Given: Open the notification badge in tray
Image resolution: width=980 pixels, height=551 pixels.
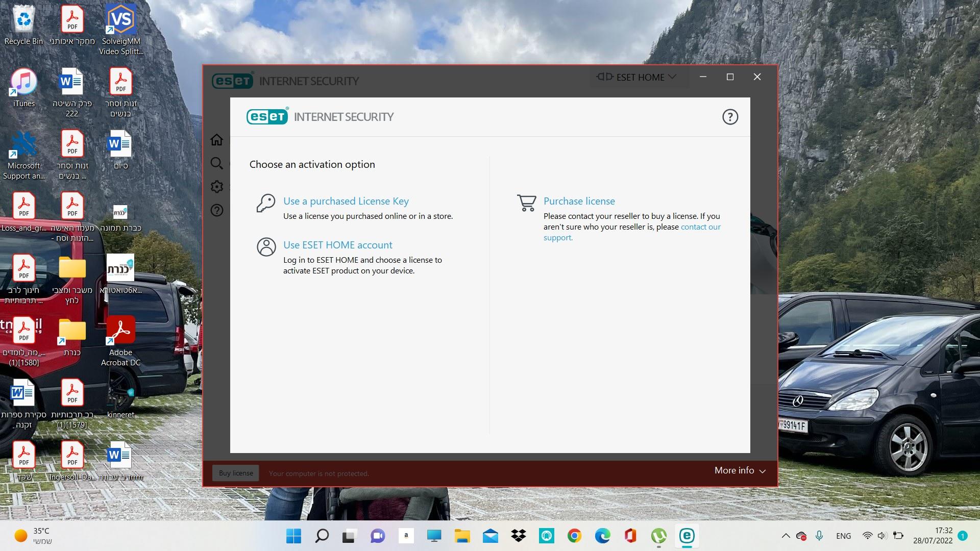Looking at the screenshot, I should point(963,536).
